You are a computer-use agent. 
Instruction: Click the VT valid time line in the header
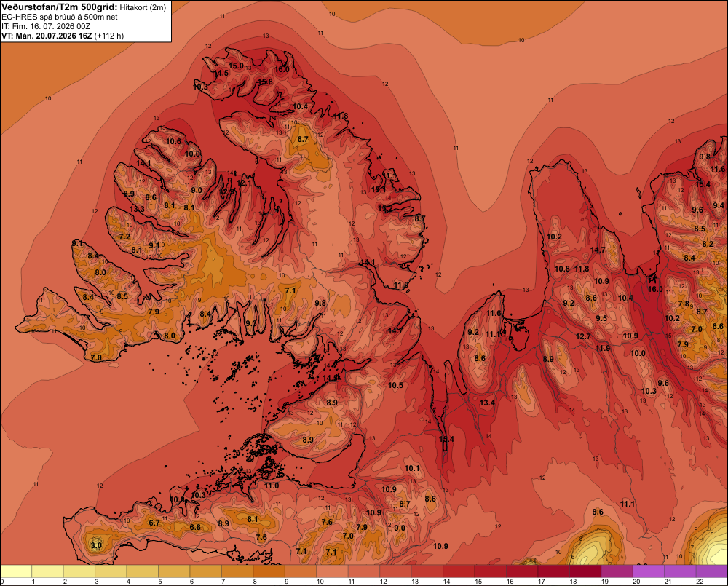pos(63,36)
